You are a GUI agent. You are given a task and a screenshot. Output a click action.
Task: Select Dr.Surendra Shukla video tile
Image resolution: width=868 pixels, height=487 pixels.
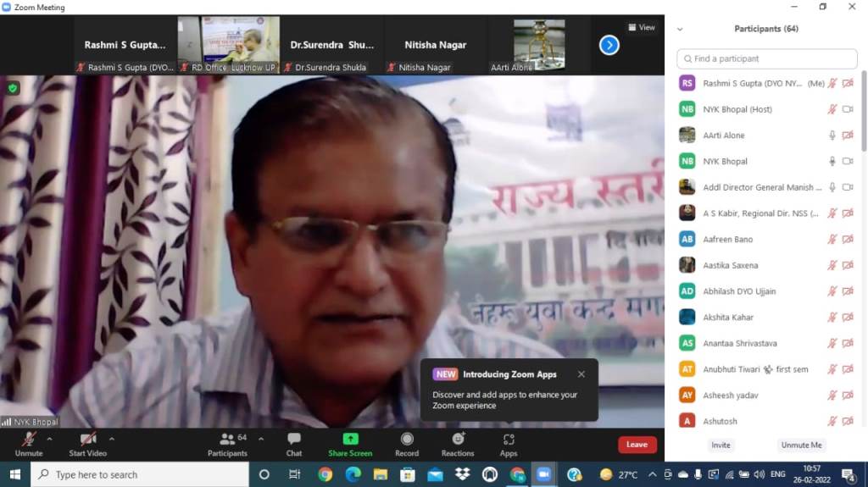tap(332, 46)
